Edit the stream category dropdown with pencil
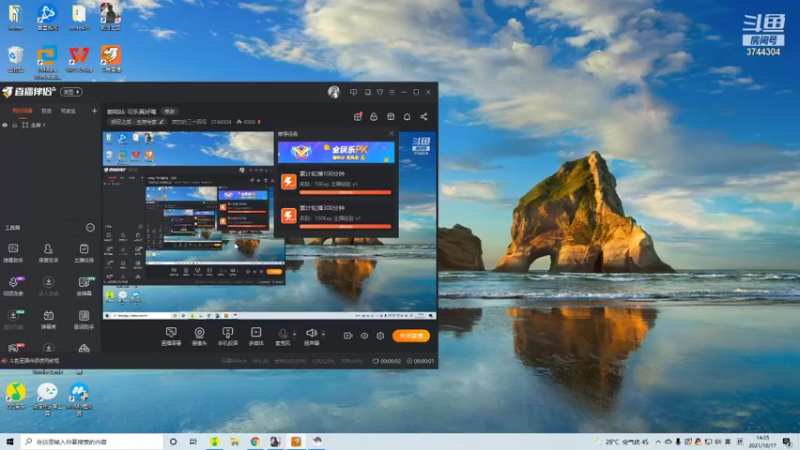Image resolution: width=800 pixels, height=450 pixels. (x=138, y=122)
